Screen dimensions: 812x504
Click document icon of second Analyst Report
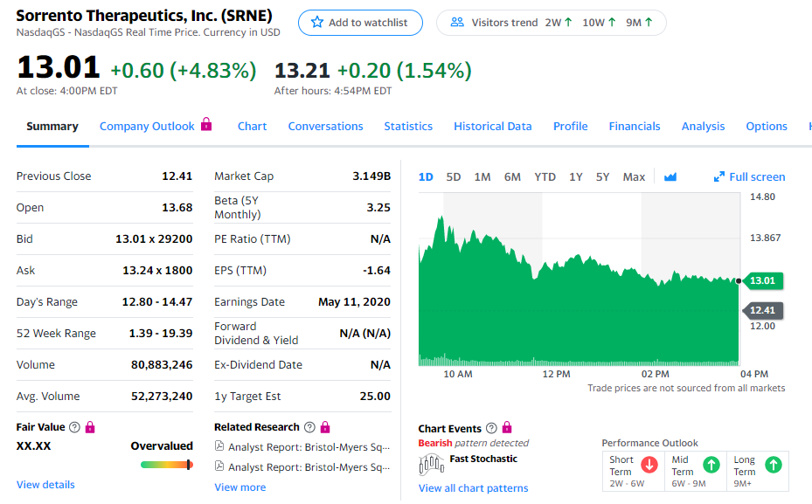(x=219, y=466)
